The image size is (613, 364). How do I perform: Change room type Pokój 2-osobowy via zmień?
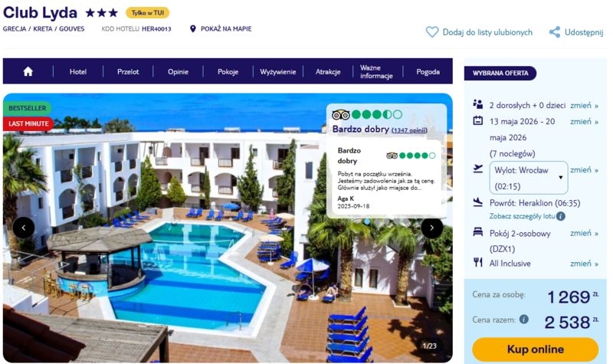[x=584, y=234]
